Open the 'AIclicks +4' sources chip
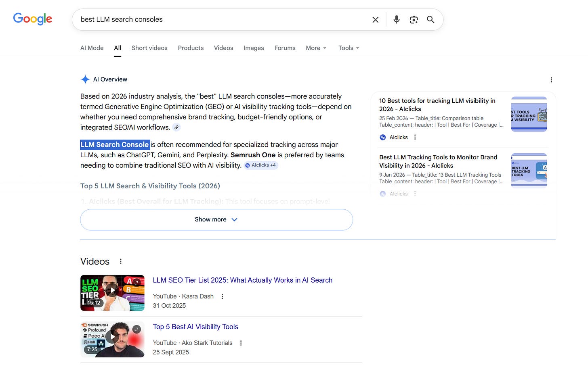This screenshot has height=365, width=588. [x=261, y=165]
